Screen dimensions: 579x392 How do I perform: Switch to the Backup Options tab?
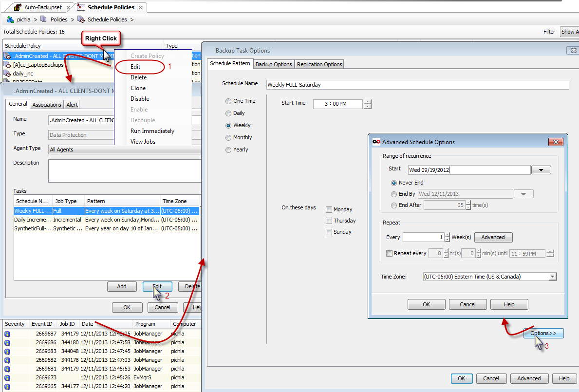[274, 64]
